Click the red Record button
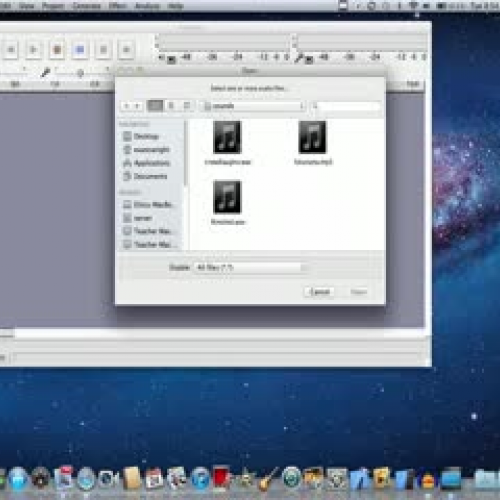This screenshot has width=500, height=500. (x=57, y=50)
